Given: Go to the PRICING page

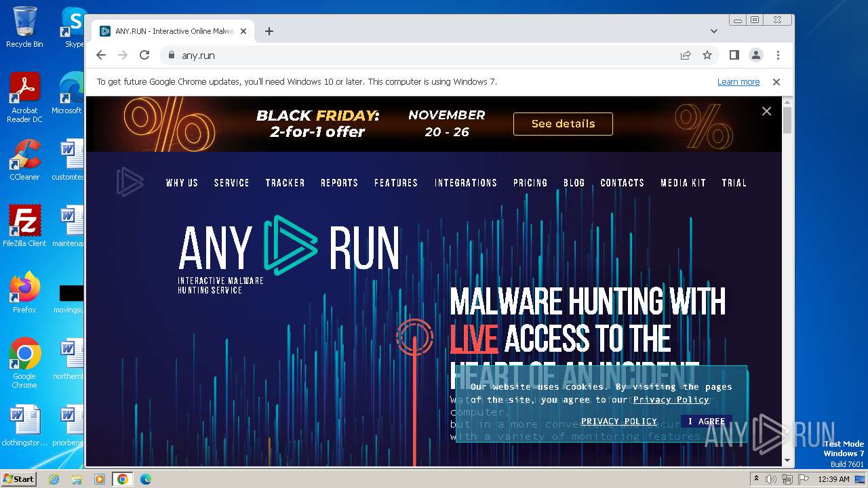Looking at the screenshot, I should click(530, 183).
